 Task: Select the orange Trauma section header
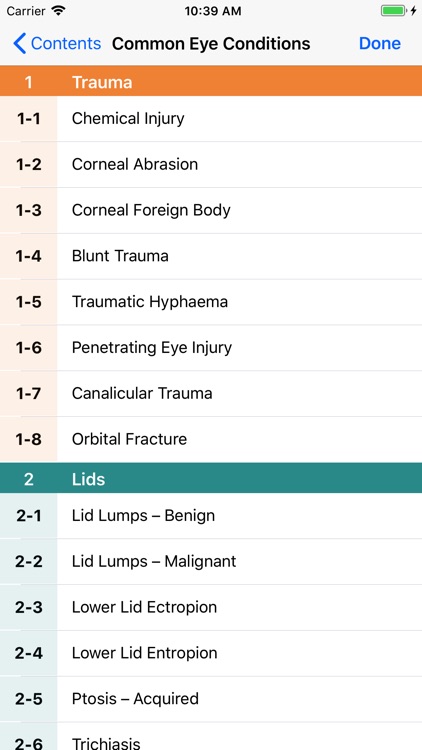(211, 81)
